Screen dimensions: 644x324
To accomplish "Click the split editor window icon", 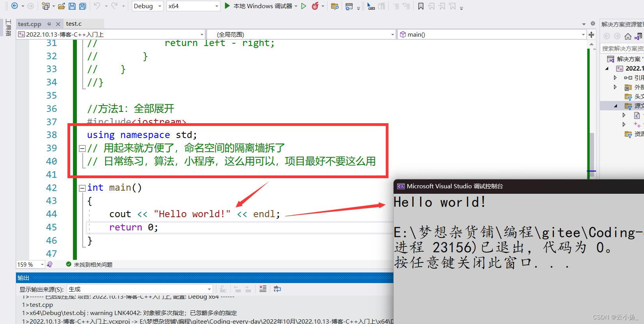I will pos(591,35).
